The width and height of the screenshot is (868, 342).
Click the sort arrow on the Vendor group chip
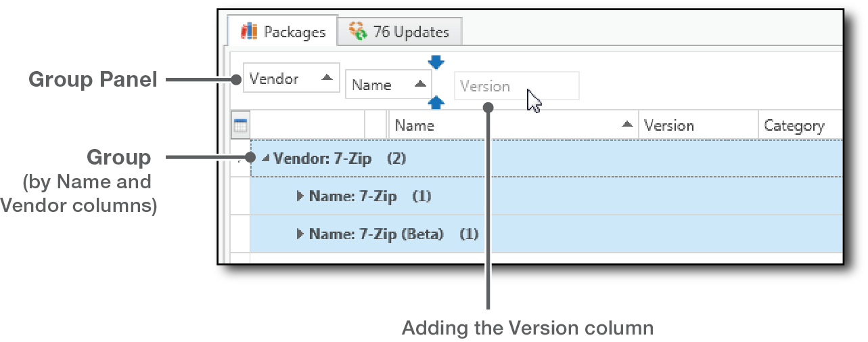[327, 78]
